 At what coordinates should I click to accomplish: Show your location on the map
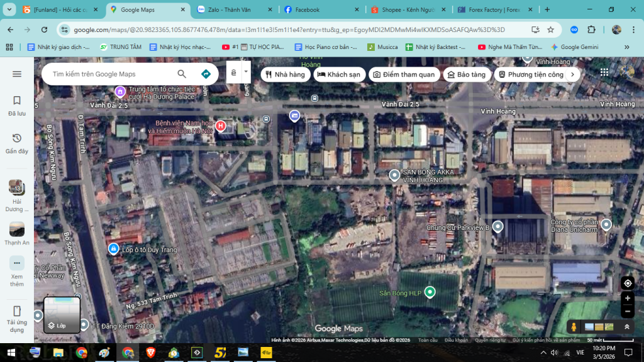(x=628, y=283)
